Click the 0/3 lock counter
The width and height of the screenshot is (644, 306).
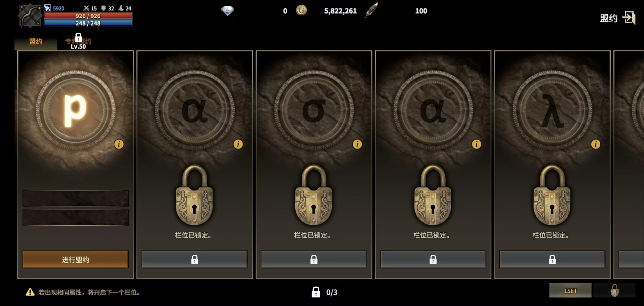coord(324,292)
